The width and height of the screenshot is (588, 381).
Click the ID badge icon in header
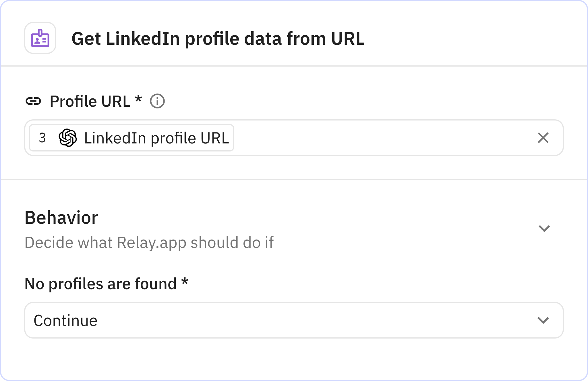(40, 38)
